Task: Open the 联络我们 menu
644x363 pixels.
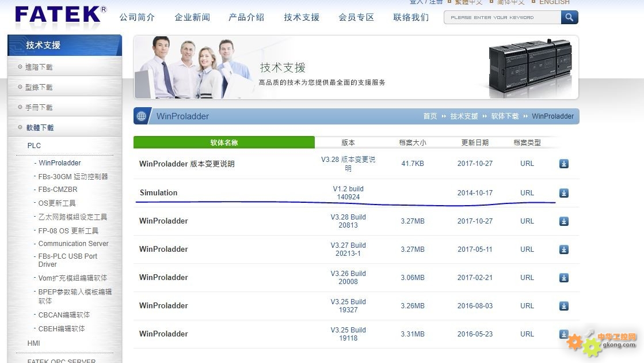Action: point(411,17)
